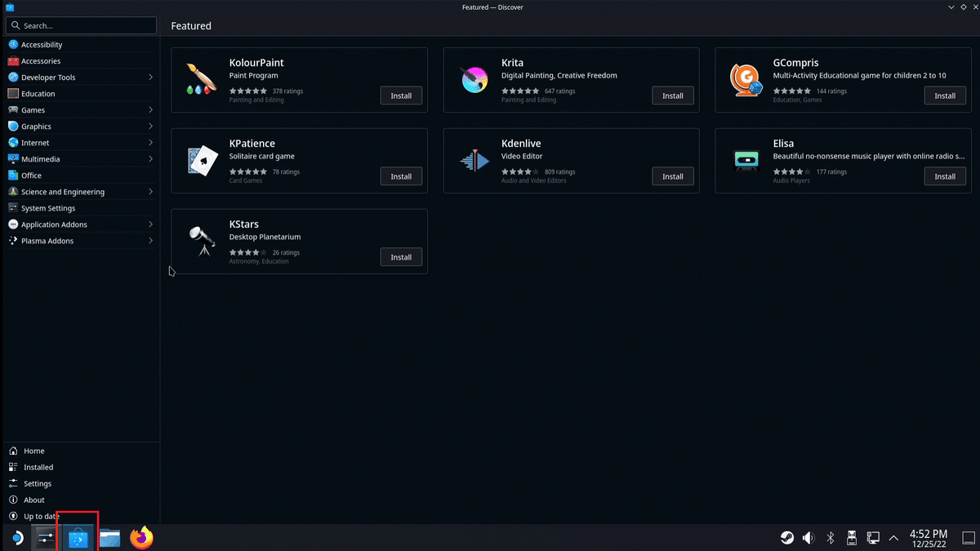This screenshot has height=551, width=980.
Task: Click the Home icon in sidebar
Action: click(13, 451)
